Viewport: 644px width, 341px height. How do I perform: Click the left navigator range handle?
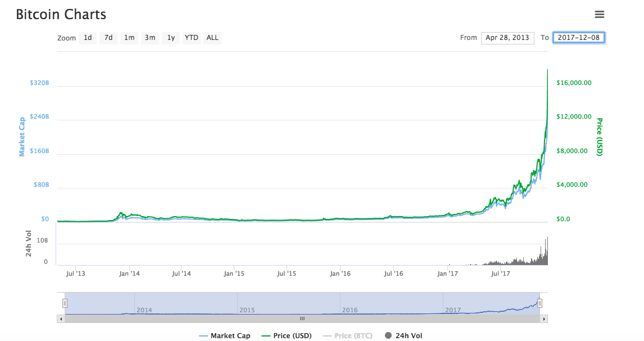coord(65,303)
